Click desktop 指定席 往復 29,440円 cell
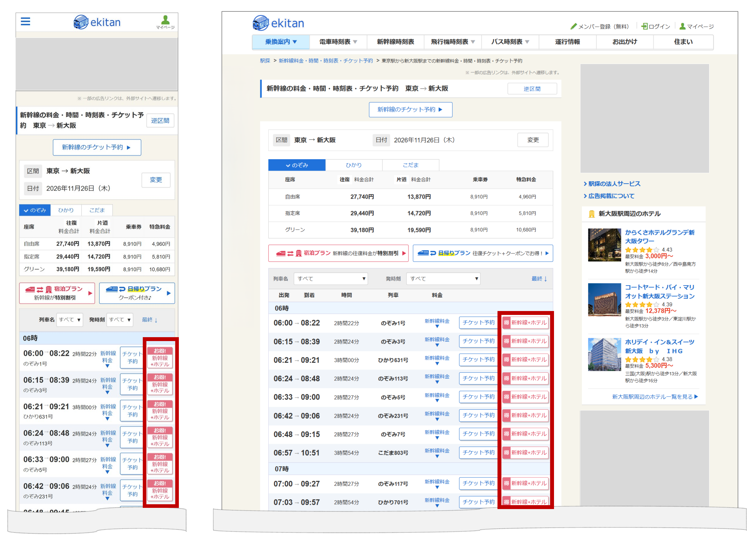 point(362,213)
